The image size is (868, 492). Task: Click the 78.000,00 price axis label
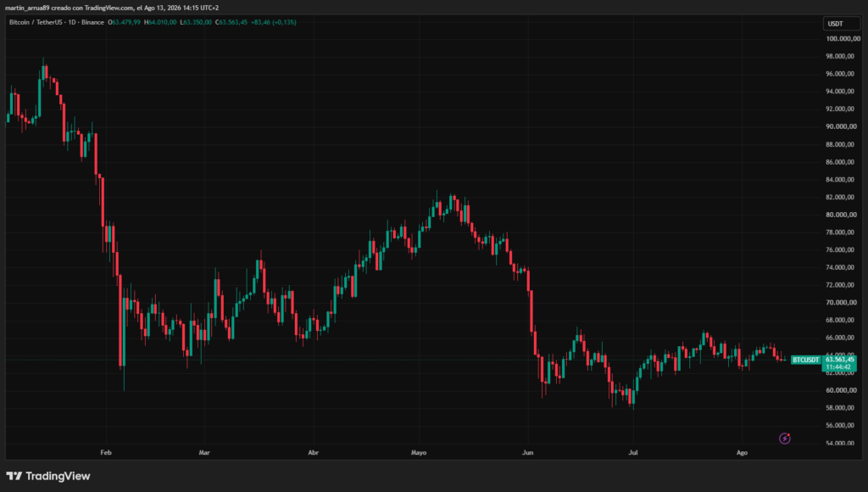pyautogui.click(x=840, y=232)
